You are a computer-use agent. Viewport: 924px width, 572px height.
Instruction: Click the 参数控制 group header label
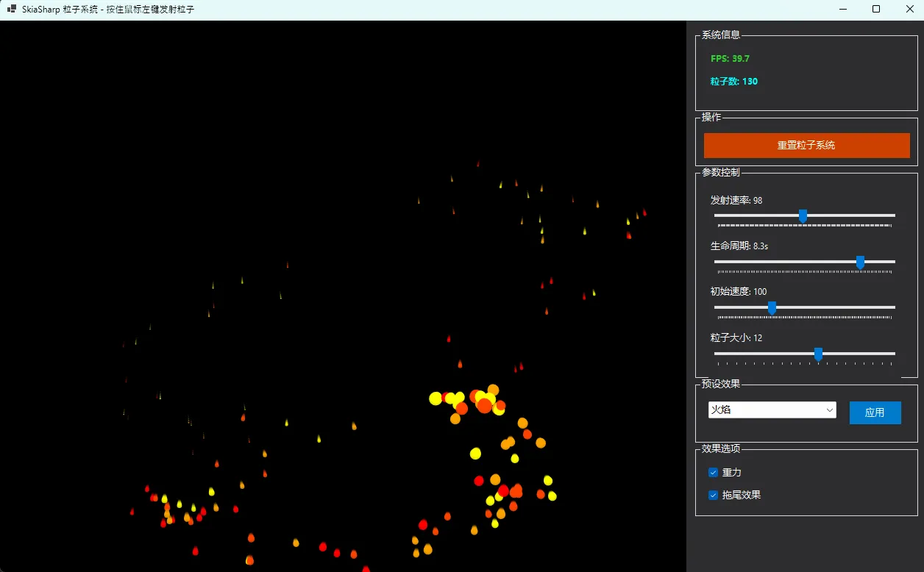pyautogui.click(x=721, y=172)
